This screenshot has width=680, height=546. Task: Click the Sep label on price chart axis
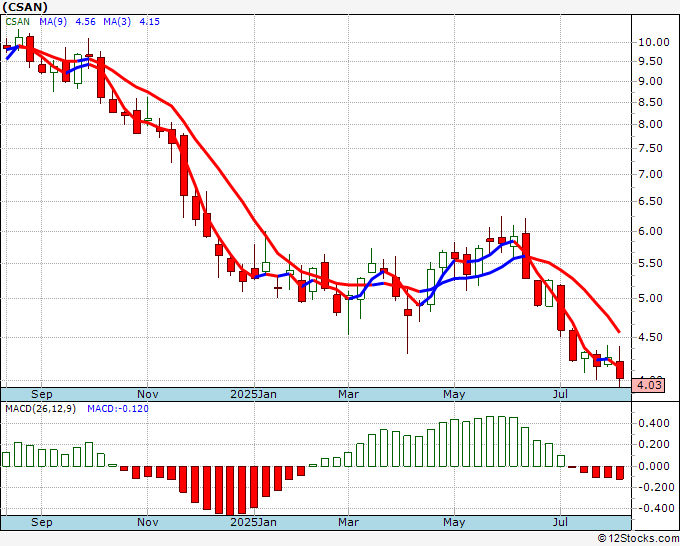tap(42, 394)
